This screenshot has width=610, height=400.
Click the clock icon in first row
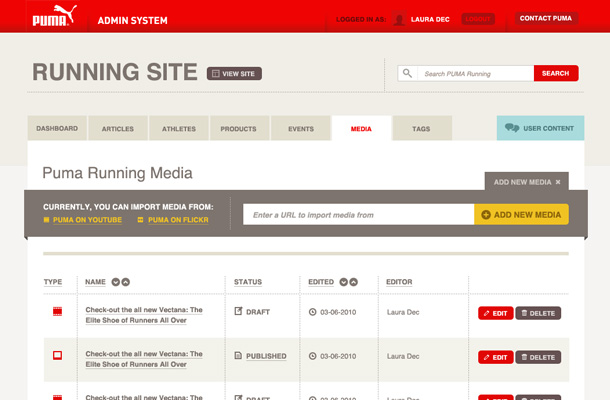tap(312, 312)
